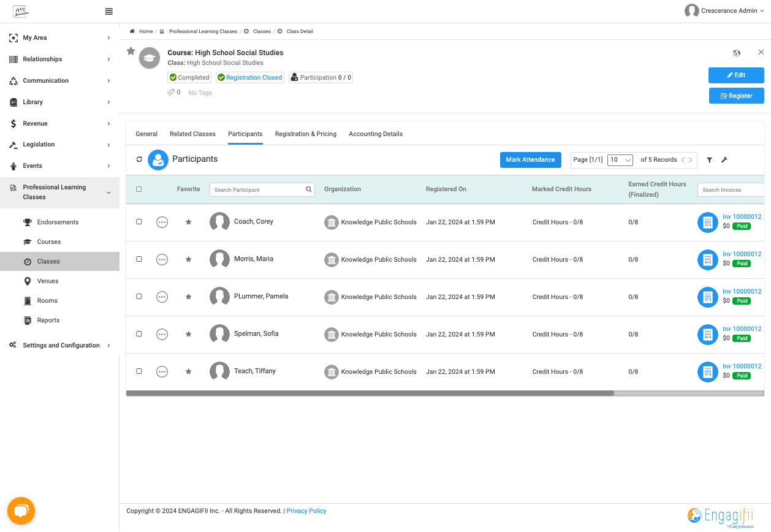Favorite Coach, Corey with the star
771x532 pixels.
(189, 222)
